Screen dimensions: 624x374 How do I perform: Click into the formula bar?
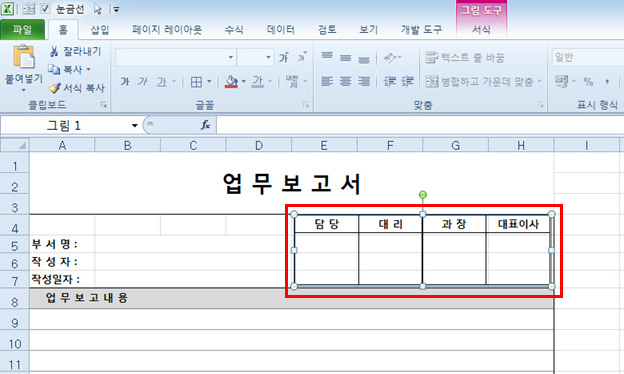pos(420,125)
